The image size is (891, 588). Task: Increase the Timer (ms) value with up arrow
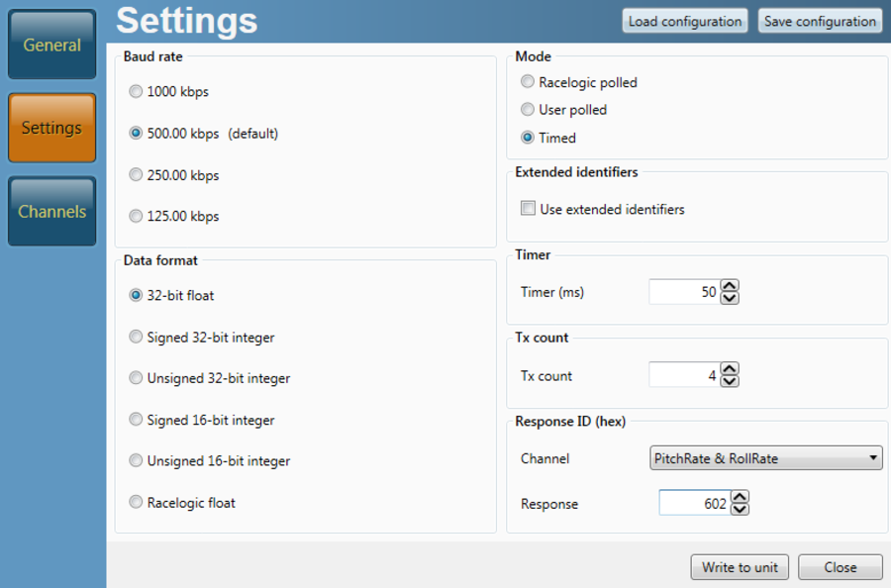pyautogui.click(x=730, y=286)
